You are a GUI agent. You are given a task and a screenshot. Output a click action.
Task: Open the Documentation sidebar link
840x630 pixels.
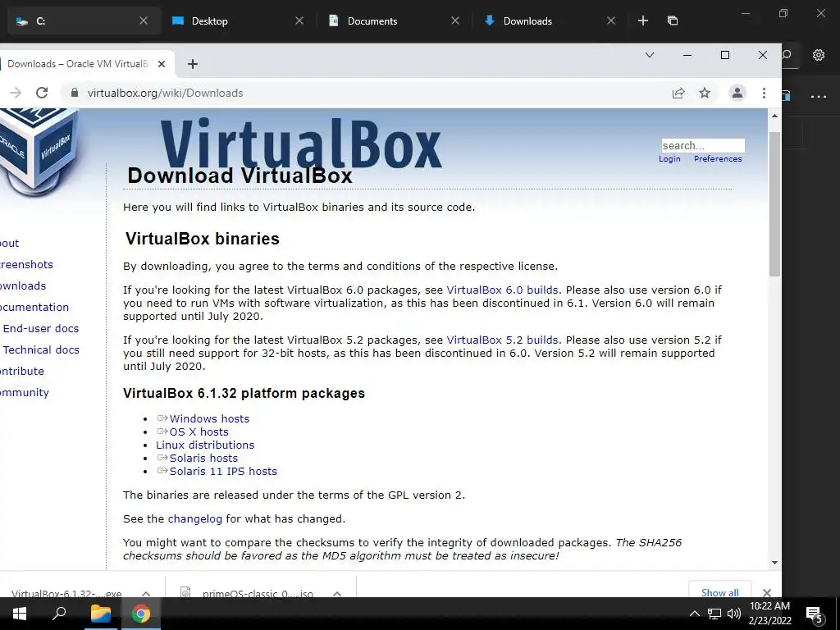pyautogui.click(x=34, y=307)
